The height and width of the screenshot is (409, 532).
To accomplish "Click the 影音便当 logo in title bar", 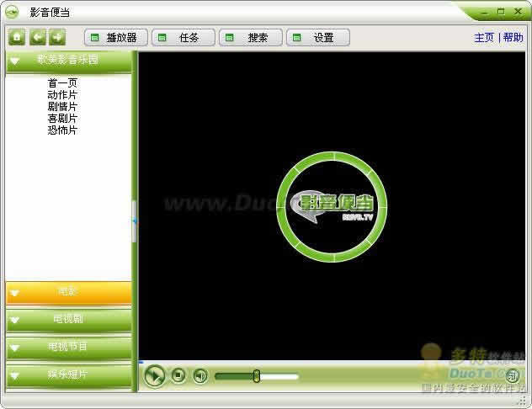I will 12,13.
